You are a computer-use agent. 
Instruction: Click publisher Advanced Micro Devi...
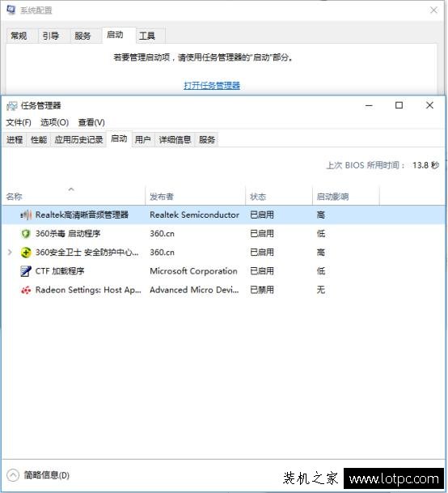pyautogui.click(x=194, y=290)
